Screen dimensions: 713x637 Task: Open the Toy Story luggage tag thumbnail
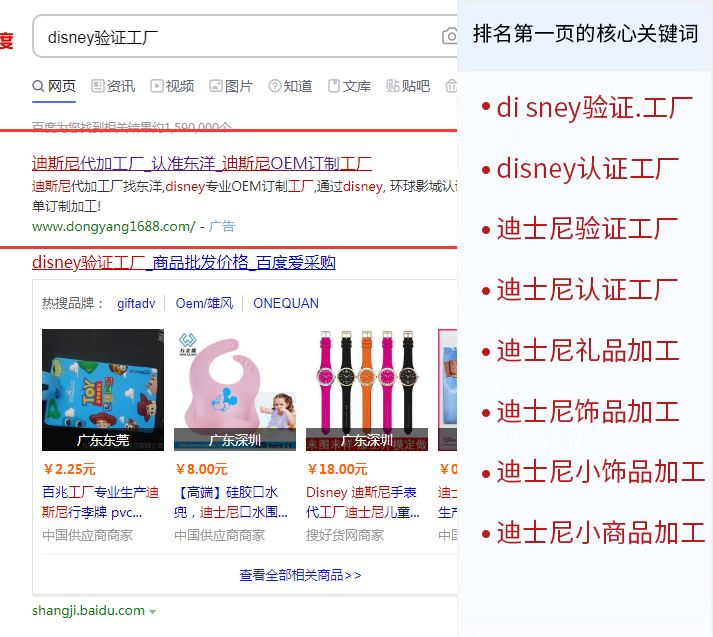click(103, 390)
